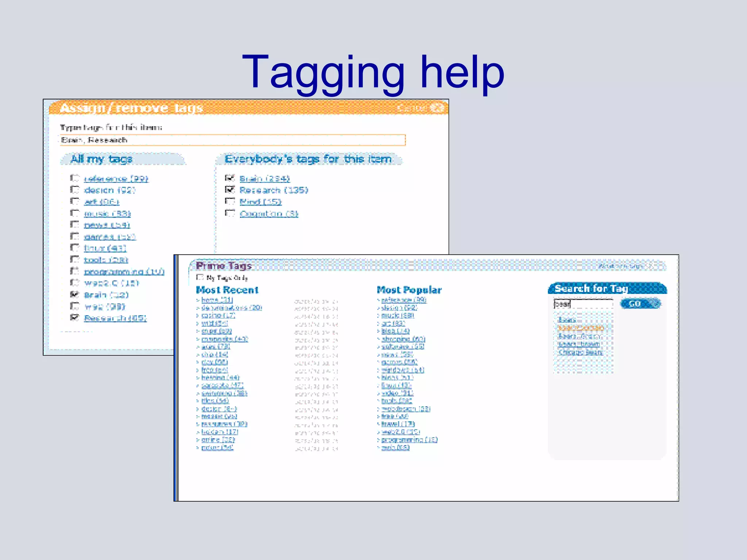This screenshot has width=747, height=560.
Task: Tick the Mind (15) checkbox
Action: click(x=230, y=201)
